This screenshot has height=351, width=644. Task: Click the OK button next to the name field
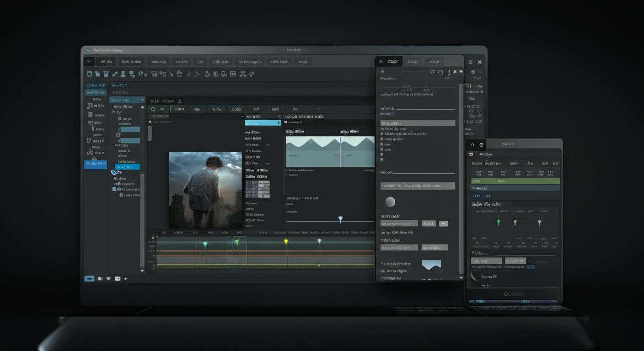[428, 223]
